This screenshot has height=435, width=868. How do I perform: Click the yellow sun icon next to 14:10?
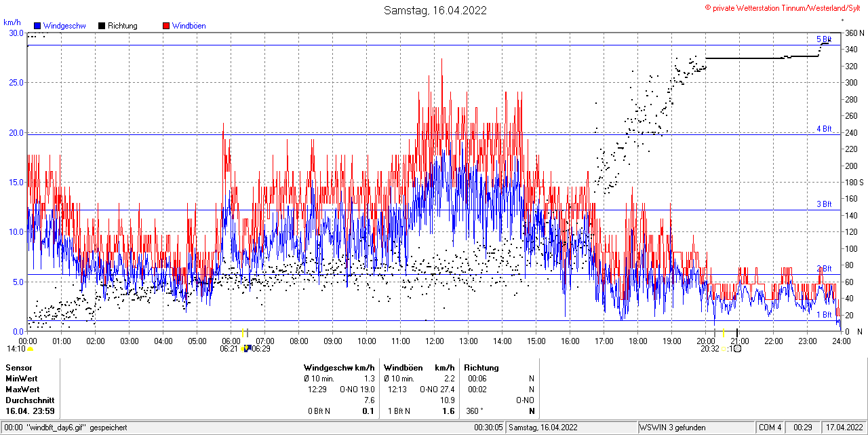point(30,349)
